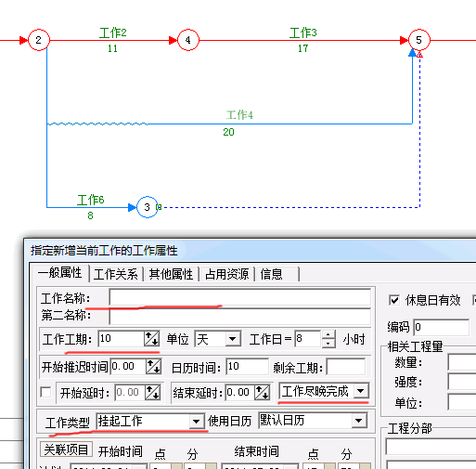Viewport: 476px width, 469px height.
Task: Open the 单位 dropdown showing 天
Action: pyautogui.click(x=217, y=339)
